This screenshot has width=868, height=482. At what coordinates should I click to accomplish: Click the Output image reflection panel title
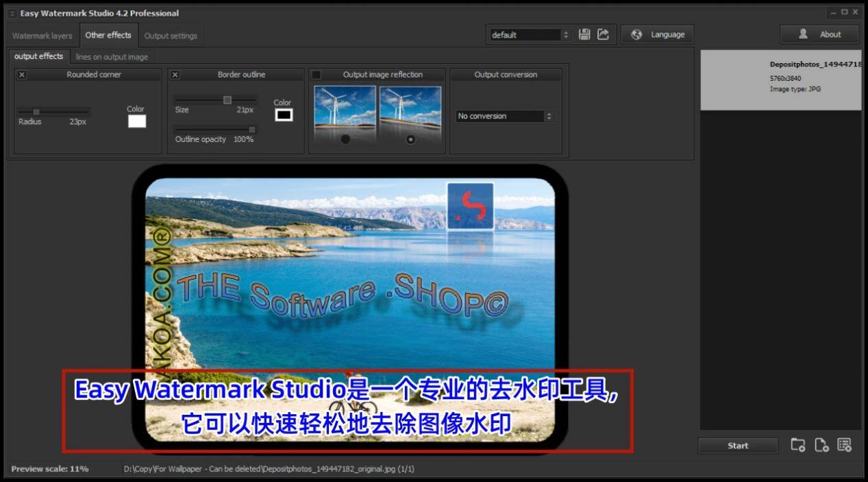(383, 75)
